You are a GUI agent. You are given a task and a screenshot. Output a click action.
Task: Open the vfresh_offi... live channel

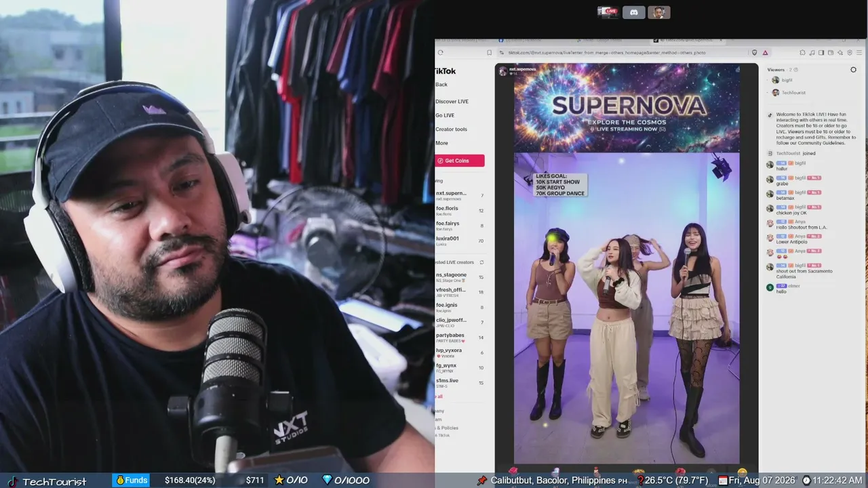click(460, 292)
